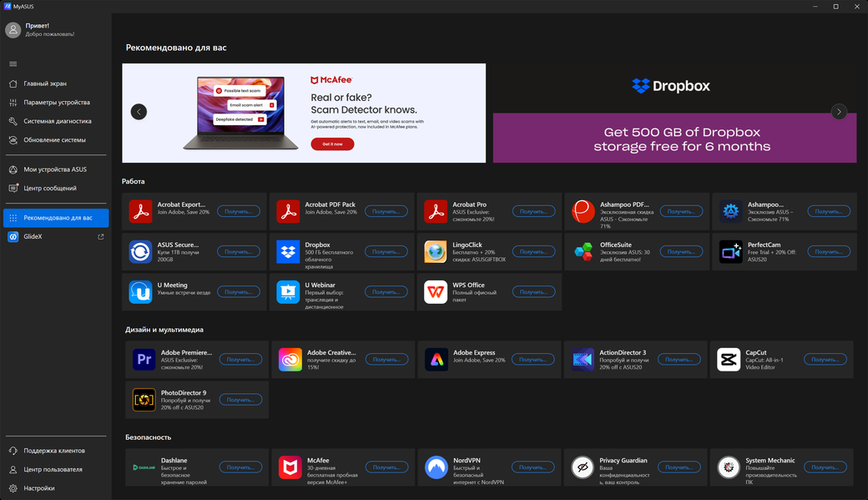The width and height of the screenshot is (868, 500).
Task: Click Получить button for Acrobat Export
Action: coord(239,211)
